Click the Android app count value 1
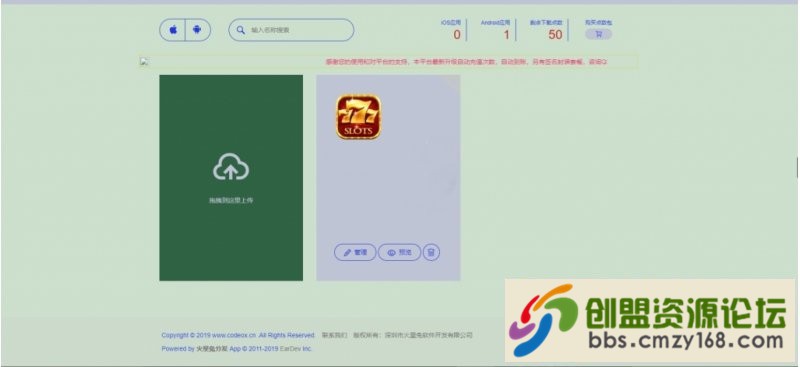This screenshot has width=800, height=367. click(x=506, y=35)
